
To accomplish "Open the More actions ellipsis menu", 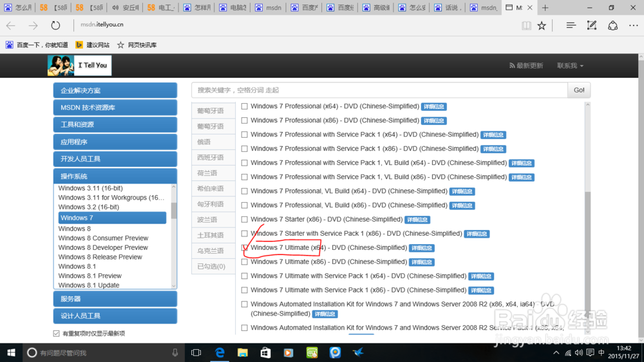I will [x=633, y=26].
